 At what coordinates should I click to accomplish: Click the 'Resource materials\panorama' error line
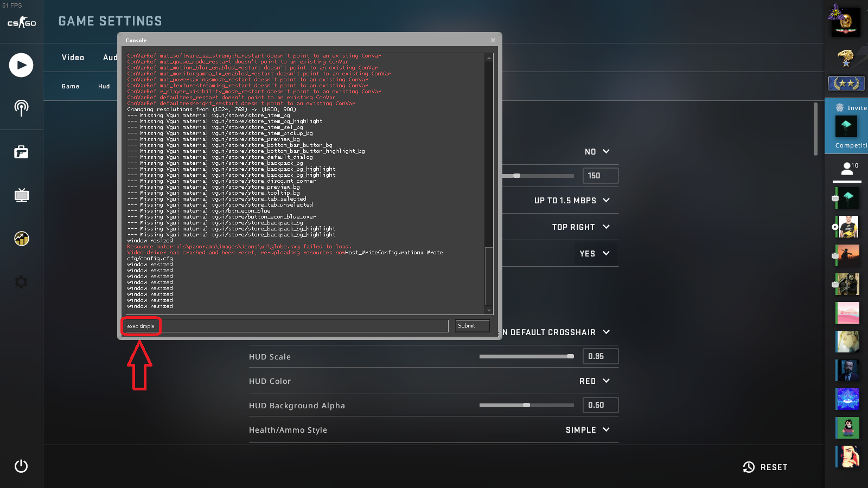coord(239,247)
